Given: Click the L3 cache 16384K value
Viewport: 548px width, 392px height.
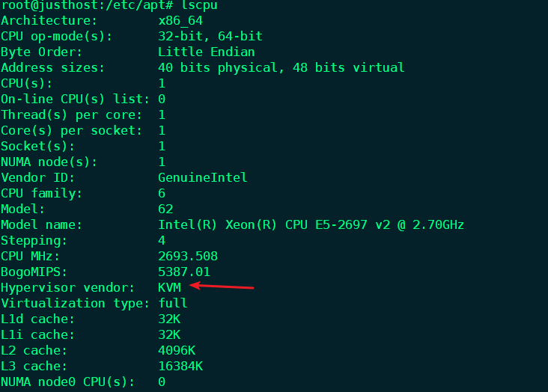Looking at the screenshot, I should 180,366.
